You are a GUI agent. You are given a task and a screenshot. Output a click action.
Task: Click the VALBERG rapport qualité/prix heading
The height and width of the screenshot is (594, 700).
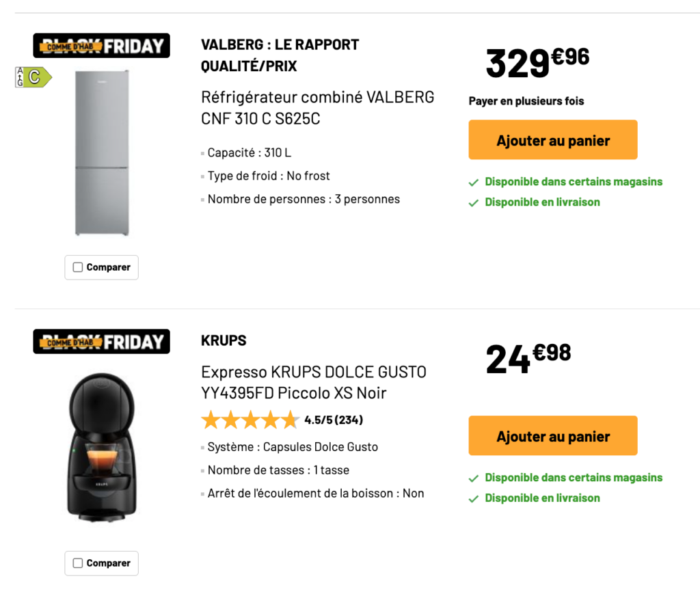280,55
